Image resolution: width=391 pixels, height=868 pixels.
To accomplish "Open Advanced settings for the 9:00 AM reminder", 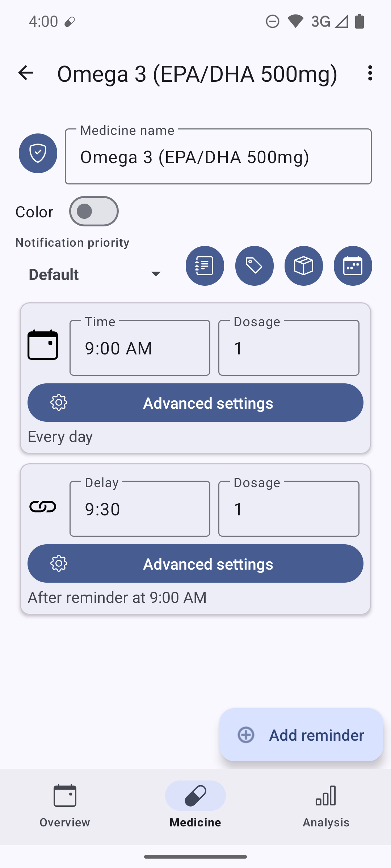I will point(195,403).
